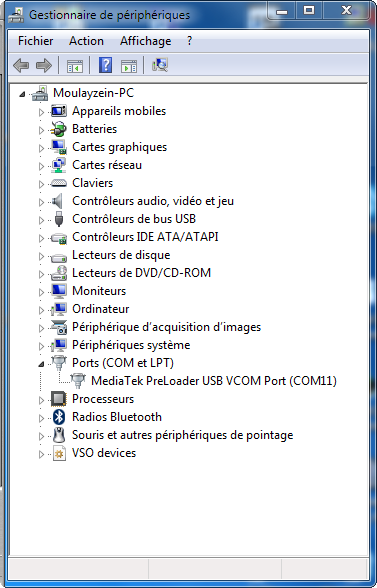Expand Appareils mobiles category
377x588 pixels.
click(41, 112)
